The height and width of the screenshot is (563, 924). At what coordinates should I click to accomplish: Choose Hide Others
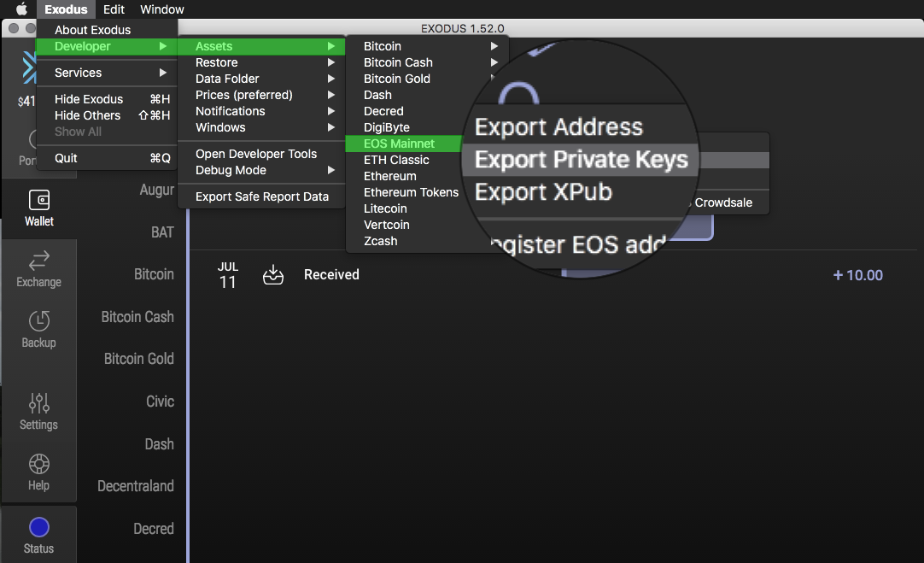[107, 115]
